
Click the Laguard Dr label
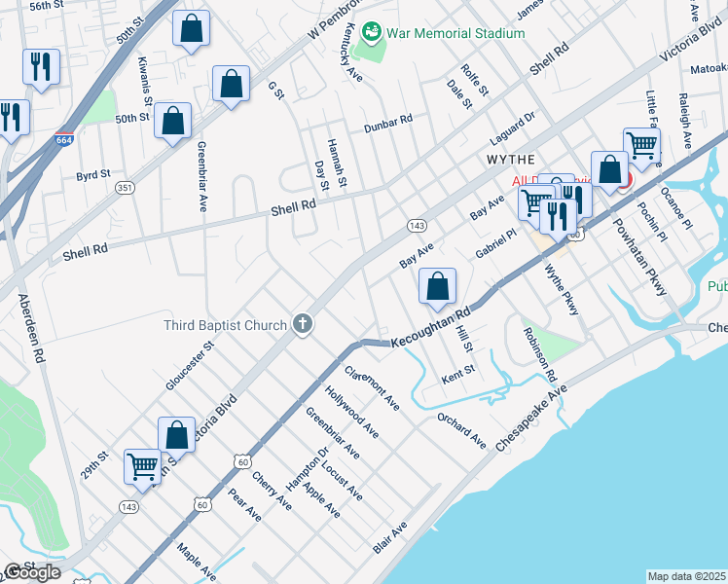pos(513,128)
